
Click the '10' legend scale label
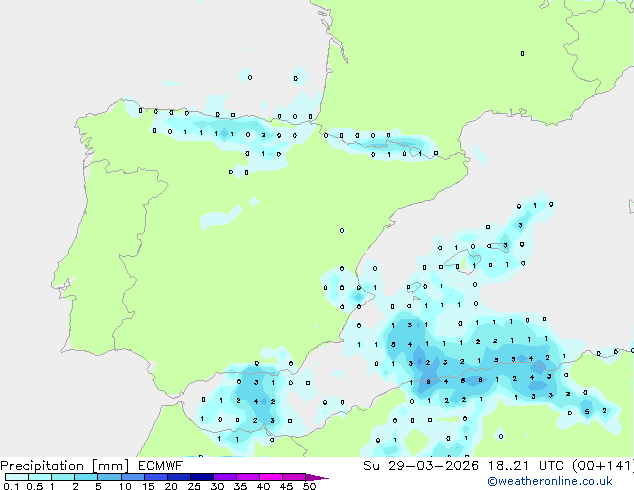(x=125, y=486)
